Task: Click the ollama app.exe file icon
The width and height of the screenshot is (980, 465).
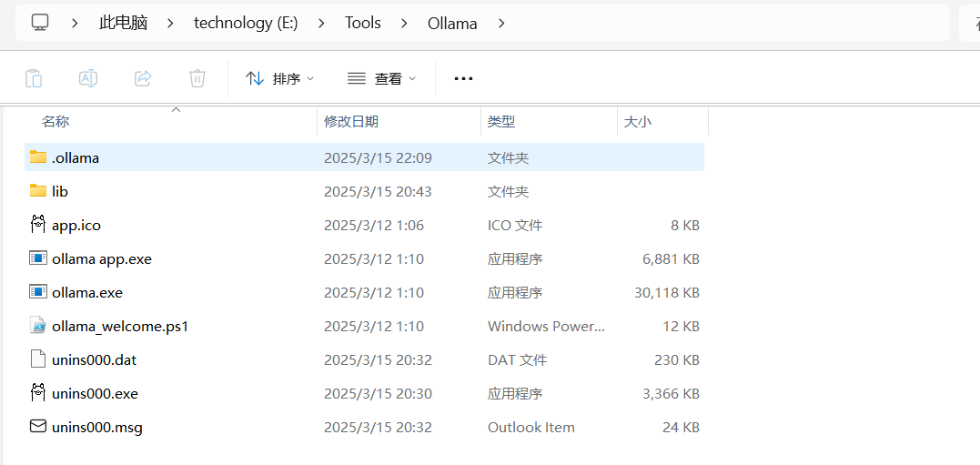Action: tap(38, 258)
